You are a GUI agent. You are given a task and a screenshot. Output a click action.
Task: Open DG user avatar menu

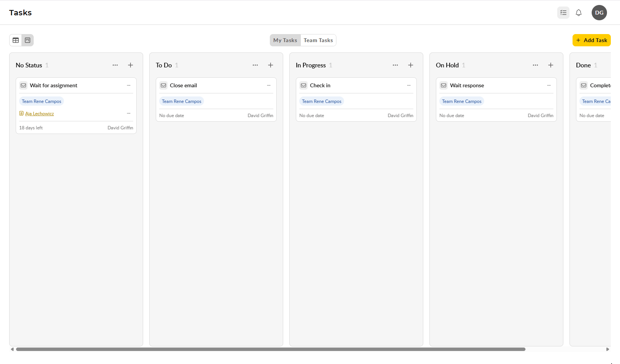[599, 13]
